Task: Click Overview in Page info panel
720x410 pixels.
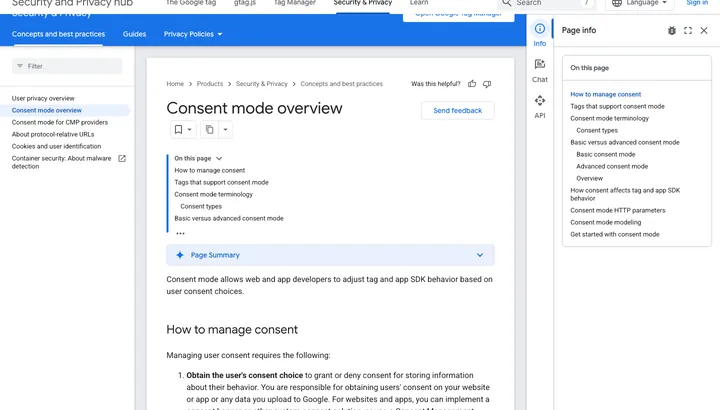Action: (x=590, y=178)
